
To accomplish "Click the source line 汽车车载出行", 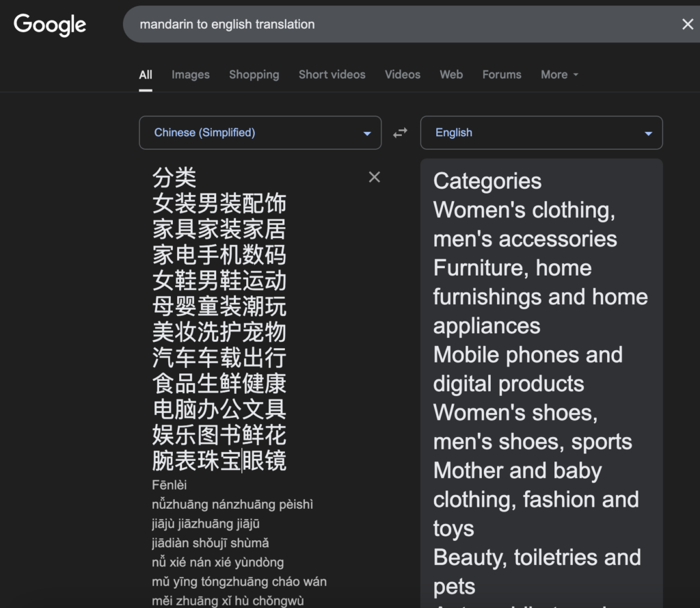I will coord(219,358).
